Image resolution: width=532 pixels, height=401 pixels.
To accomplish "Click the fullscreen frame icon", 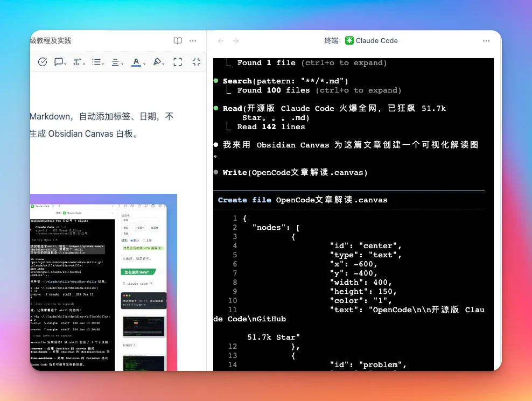I will tap(178, 62).
